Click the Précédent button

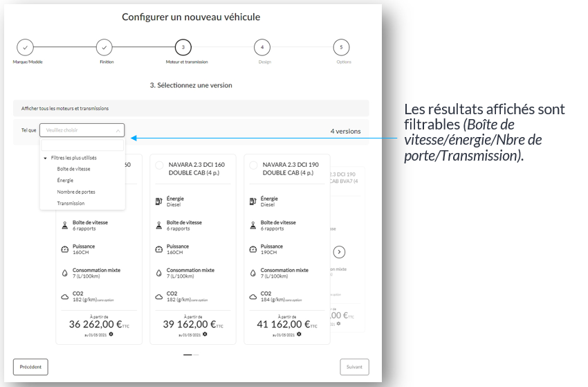pos(30,367)
